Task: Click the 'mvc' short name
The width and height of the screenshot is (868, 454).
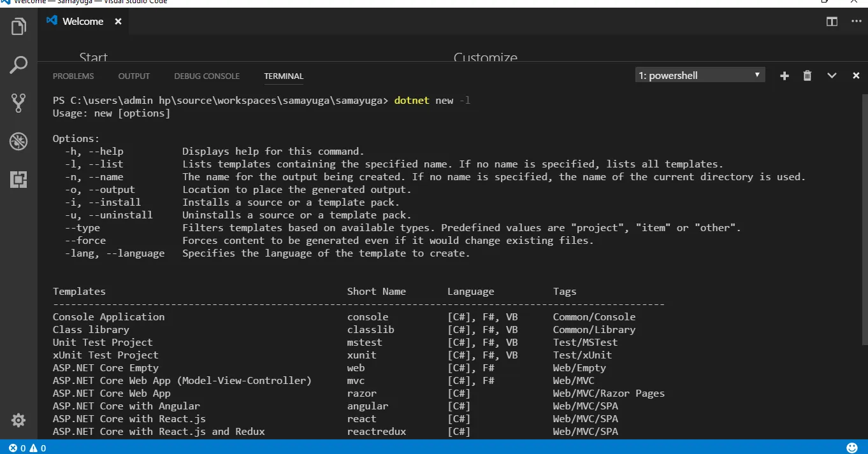Action: click(x=356, y=380)
